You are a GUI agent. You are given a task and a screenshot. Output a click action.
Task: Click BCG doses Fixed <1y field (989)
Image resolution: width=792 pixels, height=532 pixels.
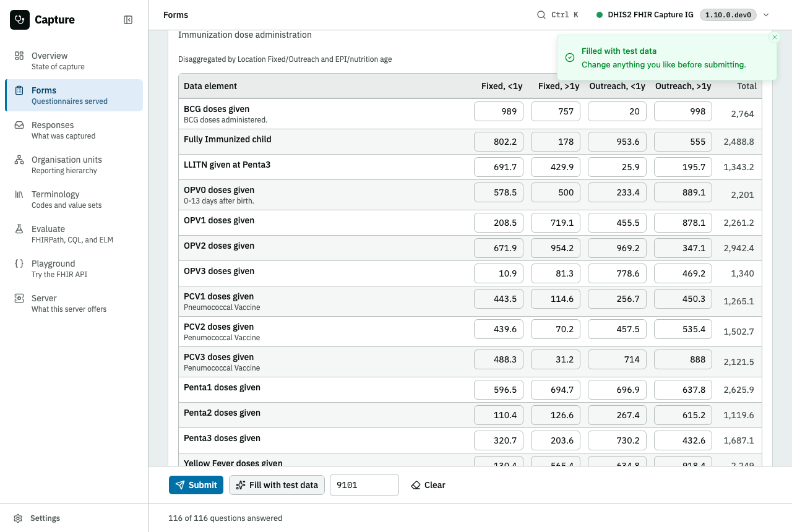pyautogui.click(x=499, y=111)
